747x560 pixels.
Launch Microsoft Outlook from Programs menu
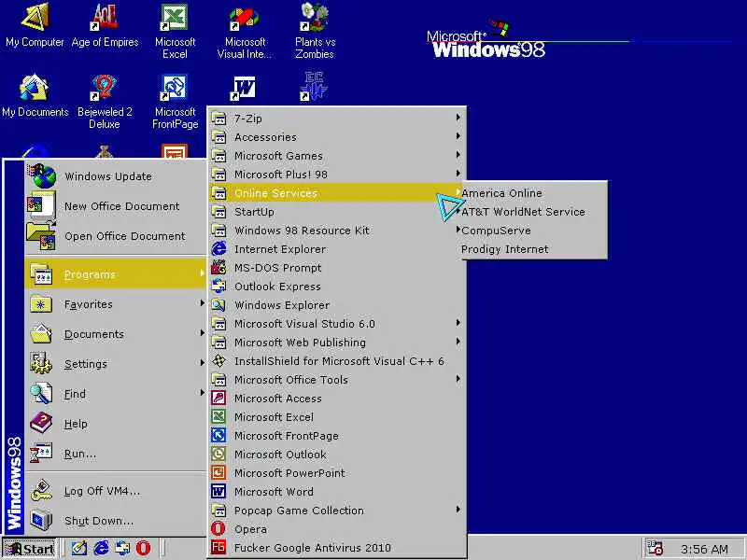pos(336,454)
